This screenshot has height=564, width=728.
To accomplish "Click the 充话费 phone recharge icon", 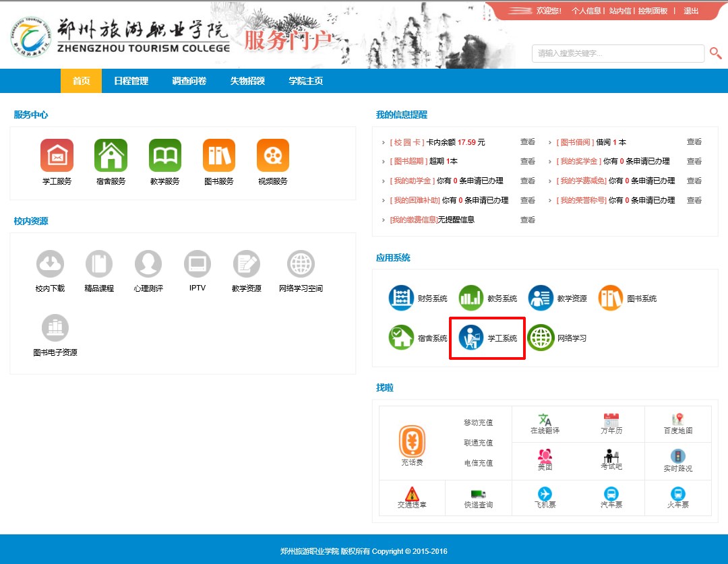I will [x=412, y=441].
